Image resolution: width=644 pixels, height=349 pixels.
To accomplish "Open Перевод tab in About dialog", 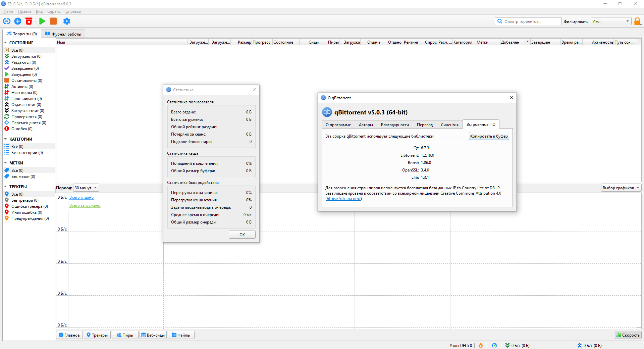I will coord(425,125).
